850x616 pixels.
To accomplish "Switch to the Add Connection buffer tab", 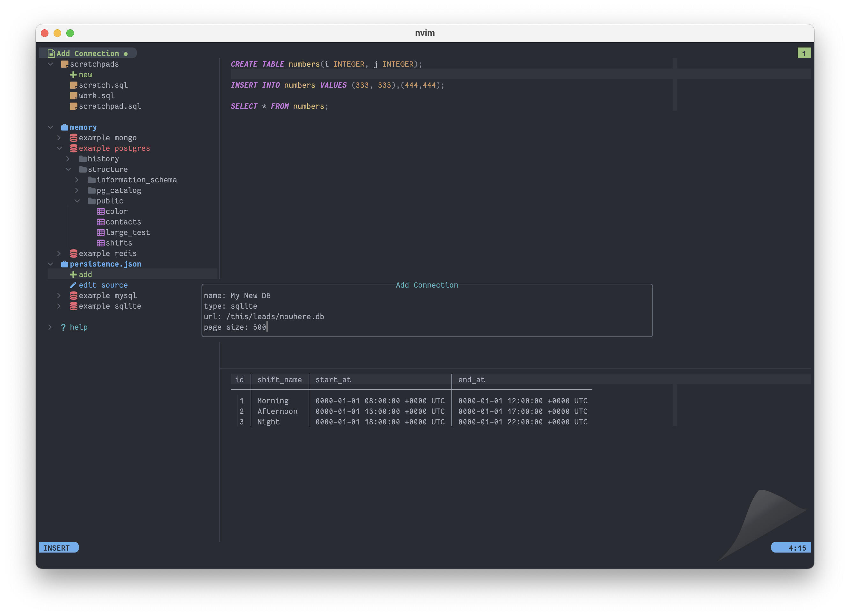I will click(x=88, y=54).
